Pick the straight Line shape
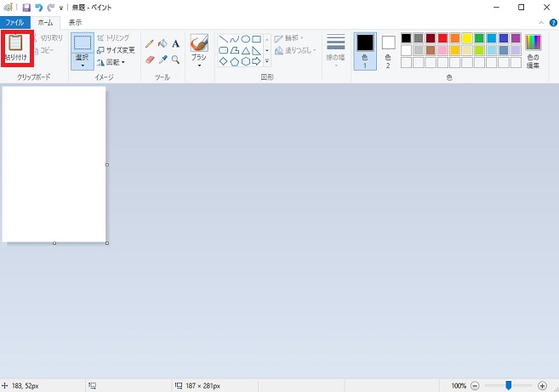 tap(223, 39)
